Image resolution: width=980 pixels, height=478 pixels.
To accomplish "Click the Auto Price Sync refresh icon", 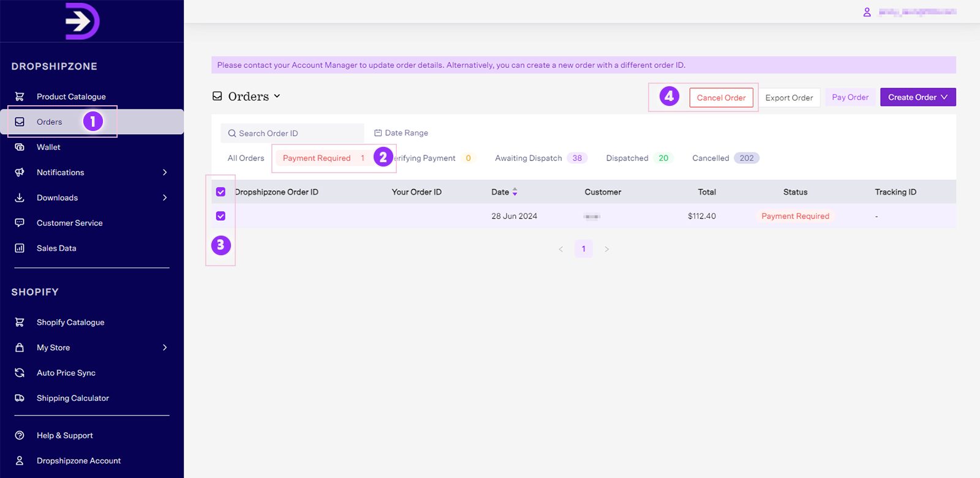I will 20,373.
